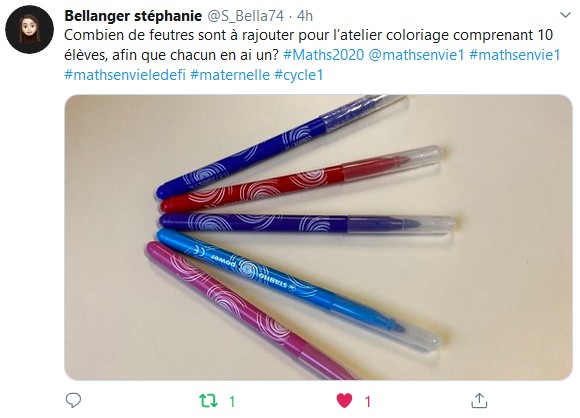Screen dimensions: 580x418
Task: Click the STABILO power blue pen in photo
Action: [298, 289]
